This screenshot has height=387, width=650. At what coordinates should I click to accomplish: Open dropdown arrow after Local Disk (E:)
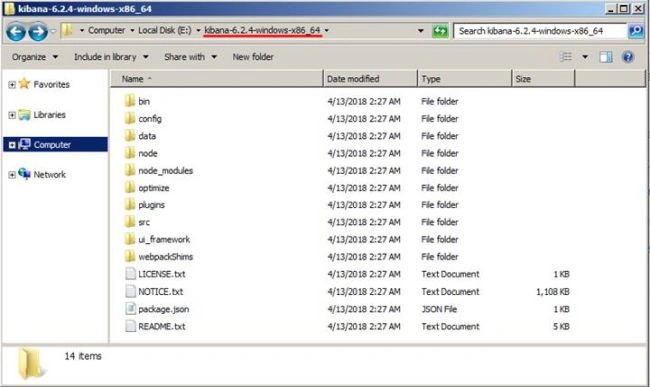pos(198,31)
